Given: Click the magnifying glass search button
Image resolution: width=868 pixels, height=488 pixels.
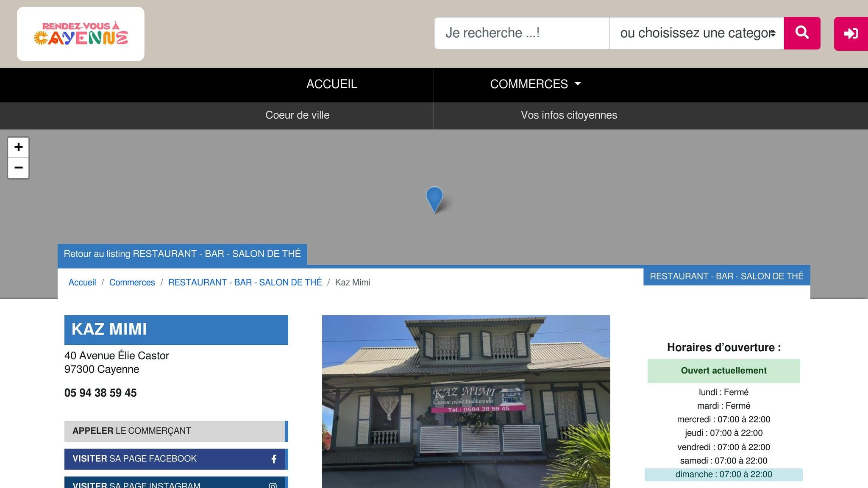Looking at the screenshot, I should coord(802,33).
